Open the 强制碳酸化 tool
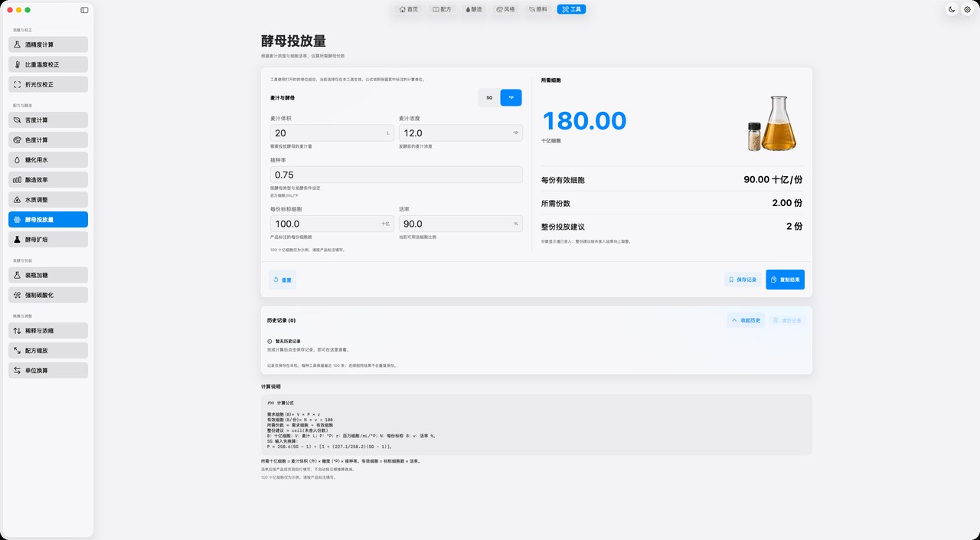Image resolution: width=980 pixels, height=540 pixels. tap(48, 295)
